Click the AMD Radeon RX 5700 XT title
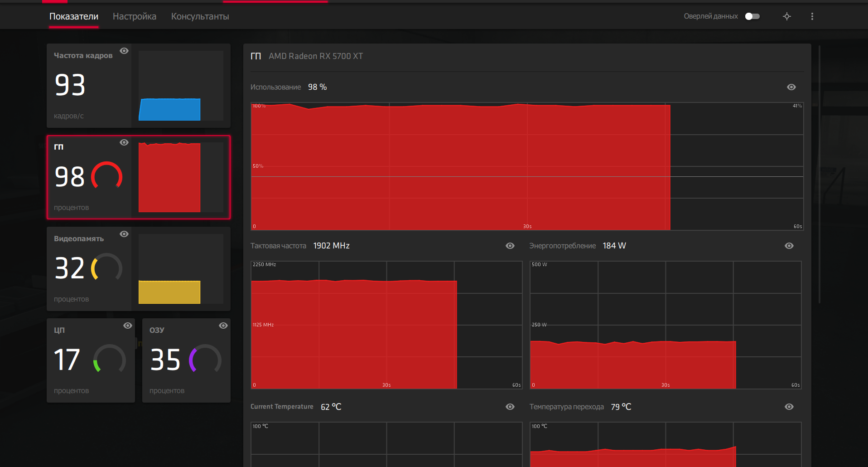Screen dimensions: 868x467 click(316, 56)
